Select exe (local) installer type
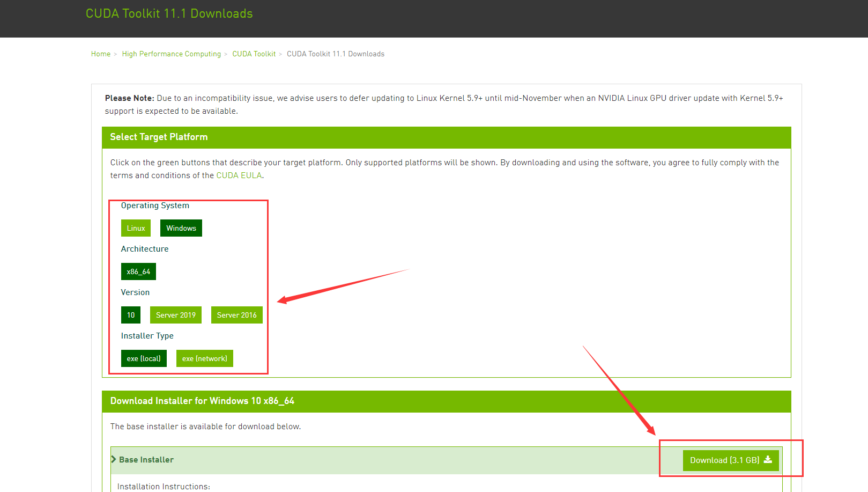The width and height of the screenshot is (868, 492). pos(144,358)
